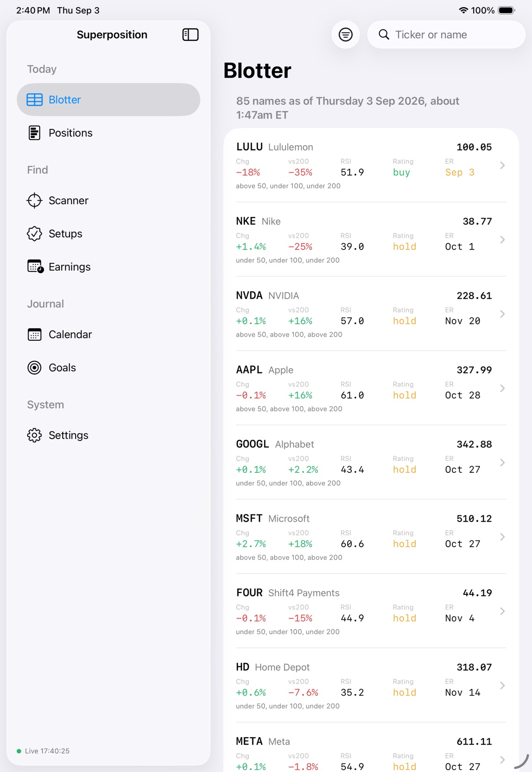This screenshot has height=772, width=532.
Task: Select the META ticker label
Action: 249,741
